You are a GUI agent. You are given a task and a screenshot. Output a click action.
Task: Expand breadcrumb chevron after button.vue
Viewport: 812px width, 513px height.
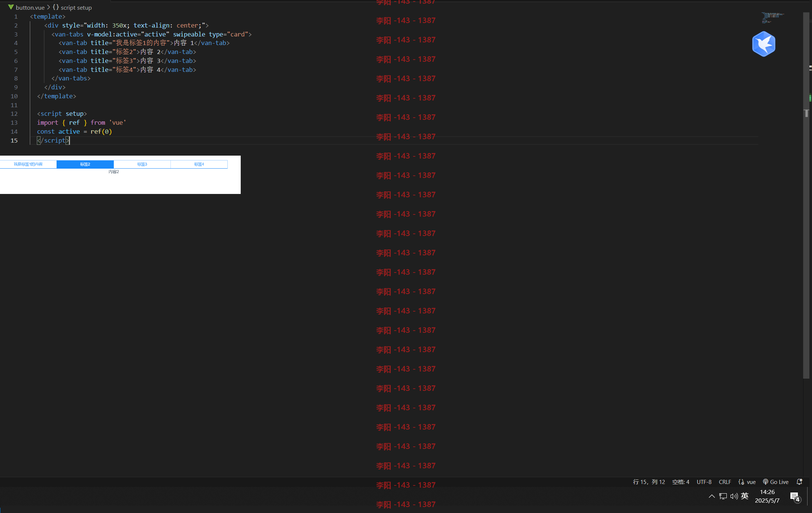[x=48, y=7]
